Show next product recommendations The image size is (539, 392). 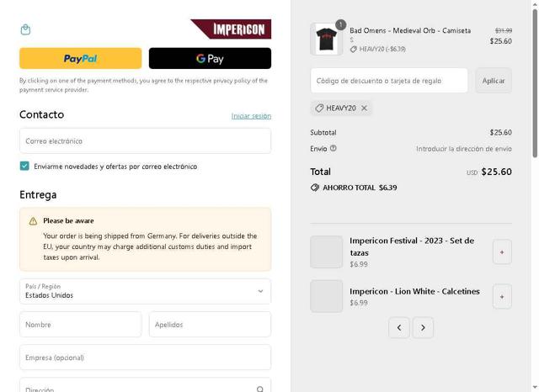(423, 328)
